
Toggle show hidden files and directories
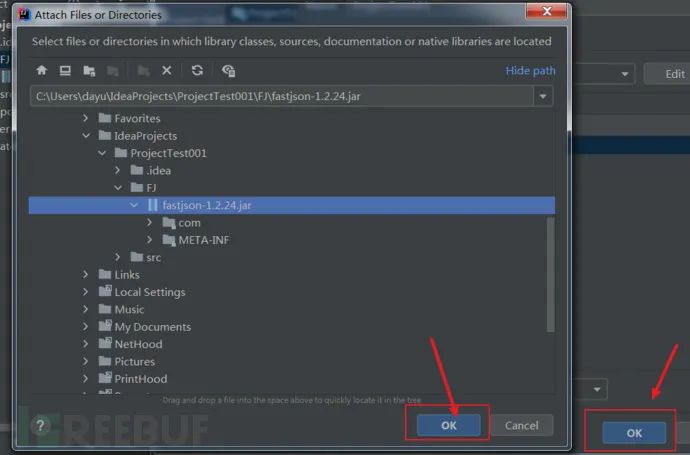[x=228, y=71]
